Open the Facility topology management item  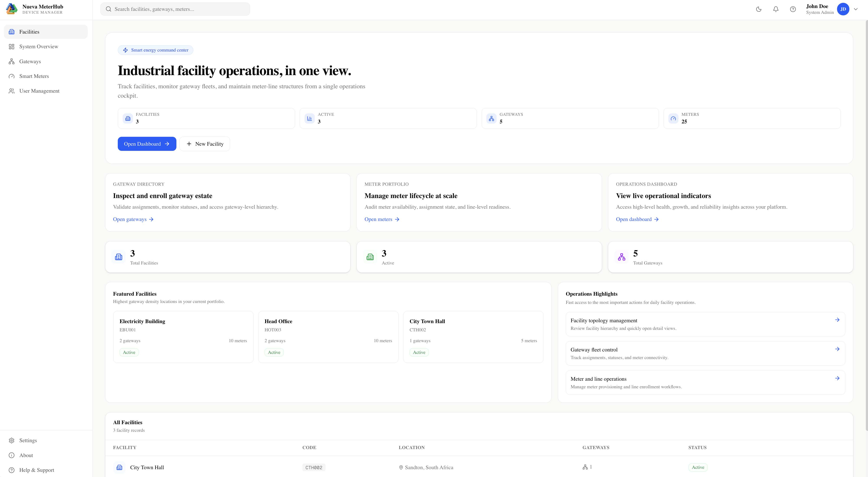[705, 324]
